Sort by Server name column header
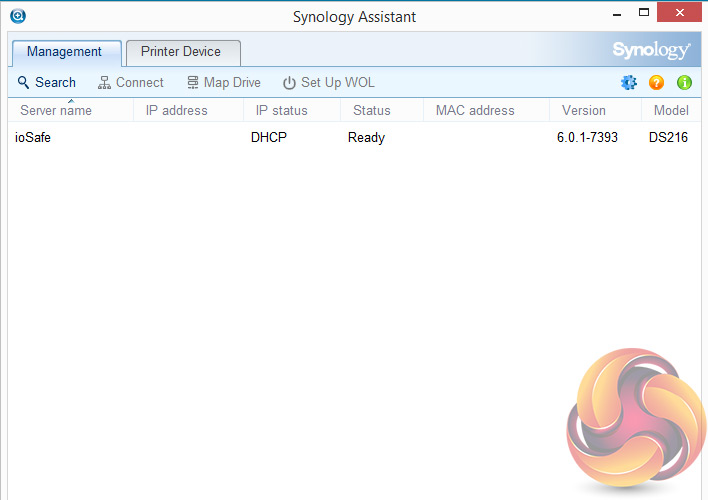Image resolution: width=708 pixels, height=500 pixels. coord(71,110)
